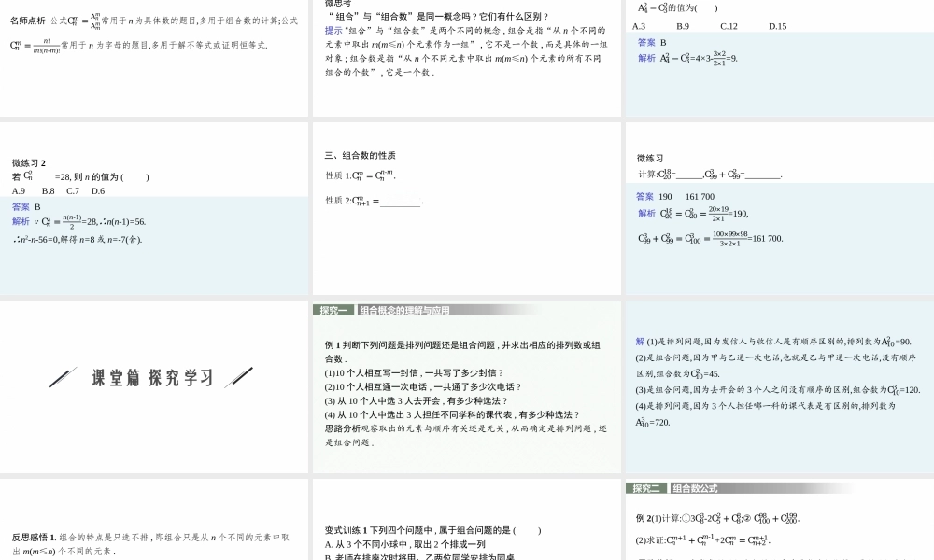Screen dimensions: 934x560
Task: Click the 答案 badge showing 190 and 161700
Action: (x=644, y=196)
